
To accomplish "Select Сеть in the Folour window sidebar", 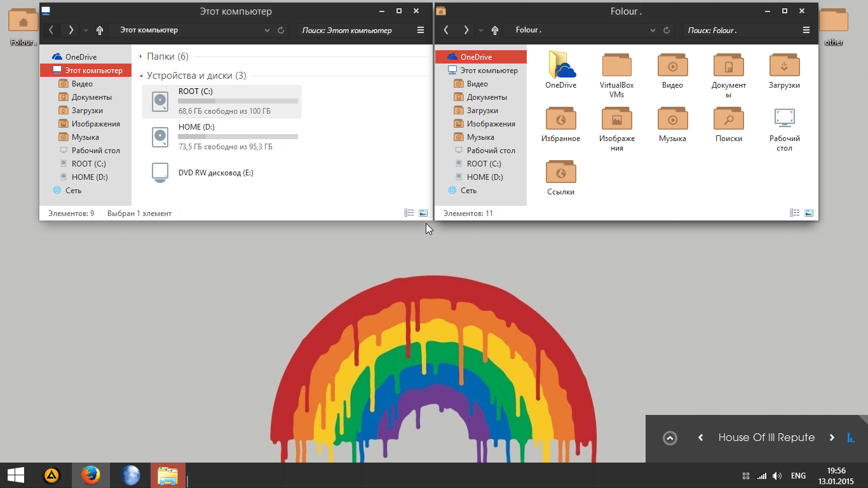I will tap(468, 191).
